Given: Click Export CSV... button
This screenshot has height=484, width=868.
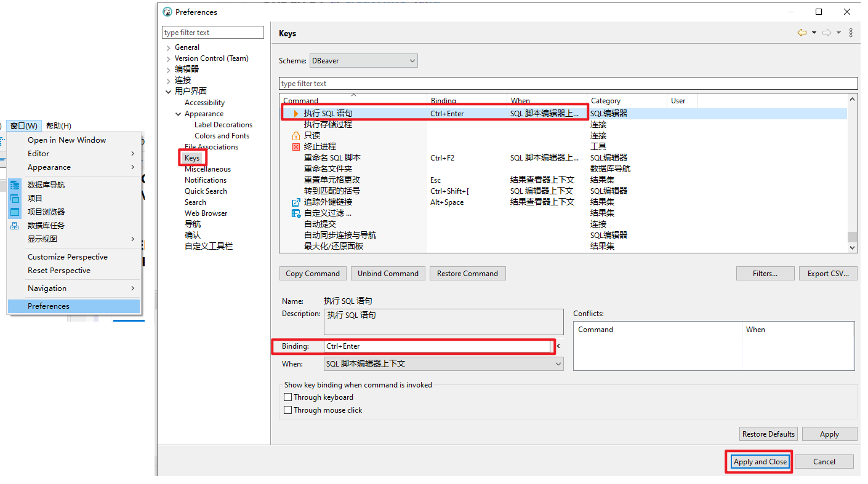Looking at the screenshot, I should point(828,274).
